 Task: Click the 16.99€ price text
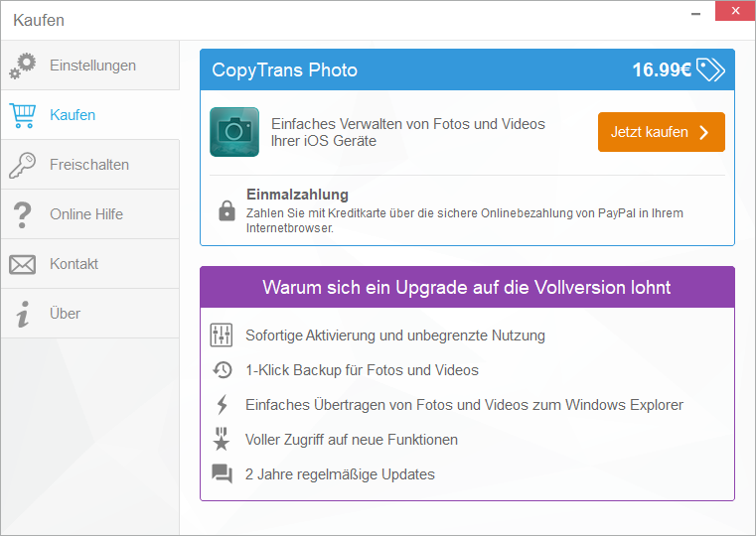pyautogui.click(x=662, y=70)
